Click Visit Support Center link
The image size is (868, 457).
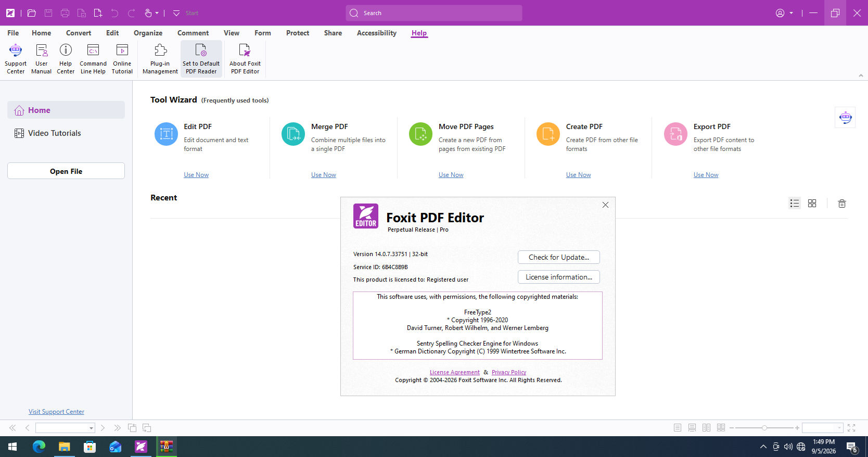point(56,412)
